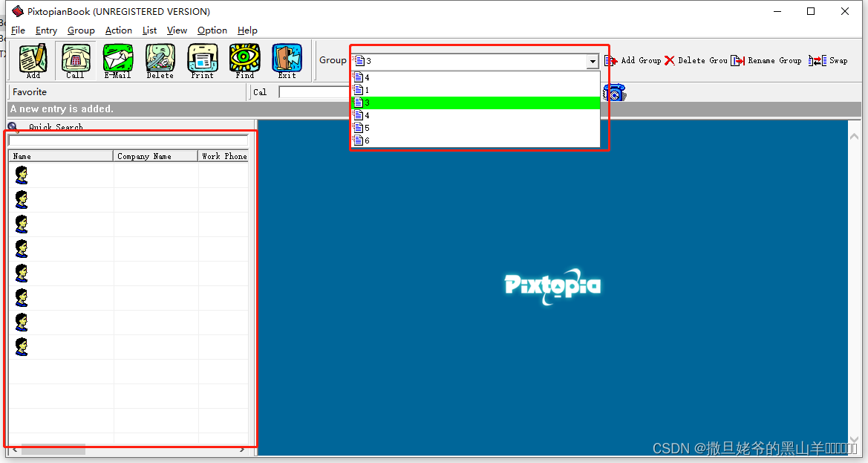Click the 'A new entry is added.' status message

pos(62,109)
